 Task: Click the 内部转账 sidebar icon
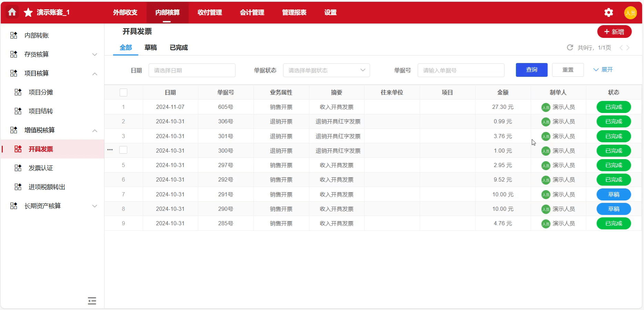(x=14, y=35)
